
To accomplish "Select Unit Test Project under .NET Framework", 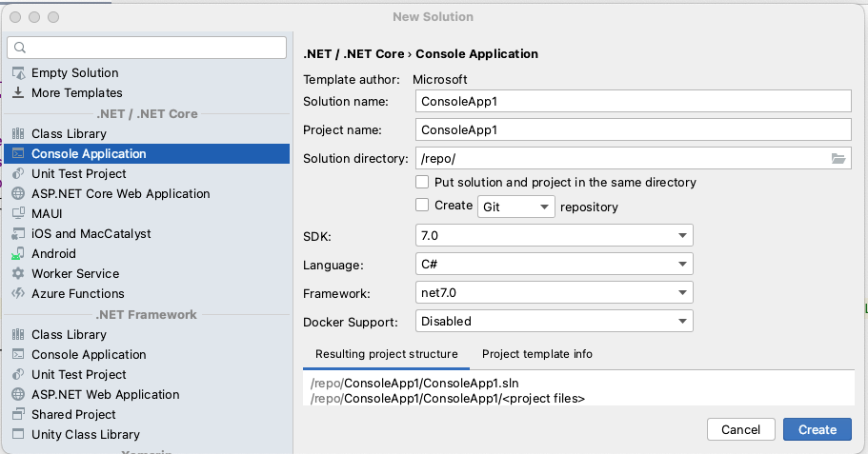I will click(147, 374).
